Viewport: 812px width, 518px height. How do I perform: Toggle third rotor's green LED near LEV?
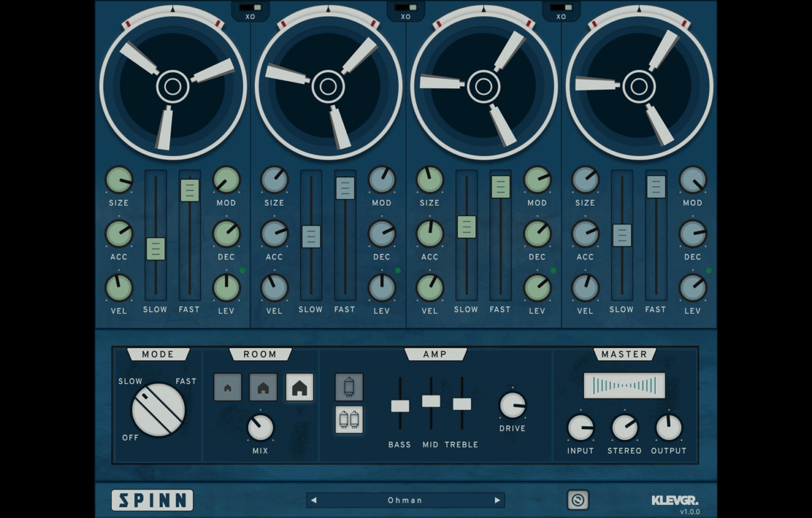tap(553, 271)
